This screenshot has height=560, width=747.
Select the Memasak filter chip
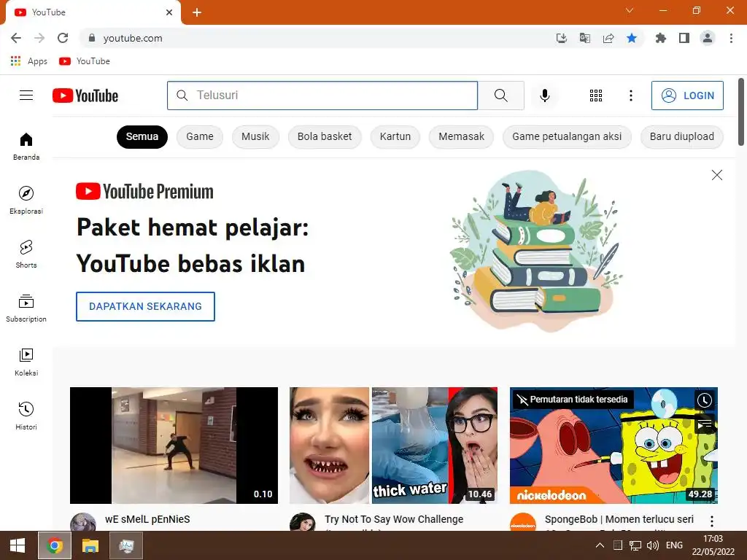[x=461, y=136]
